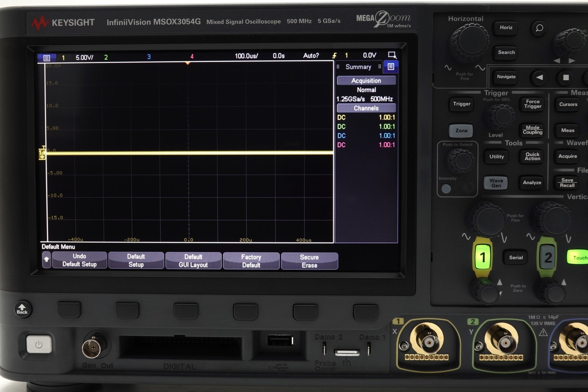Push the Navigate key
The height and width of the screenshot is (392, 588).
(506, 77)
